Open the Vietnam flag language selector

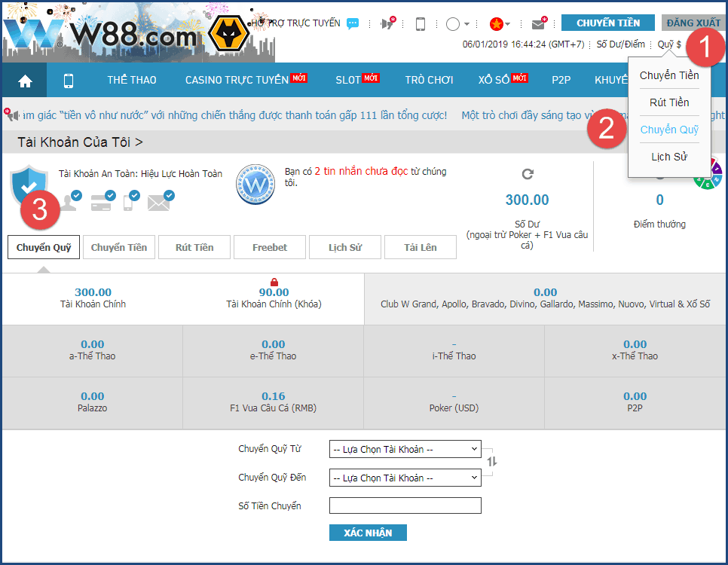tap(500, 23)
